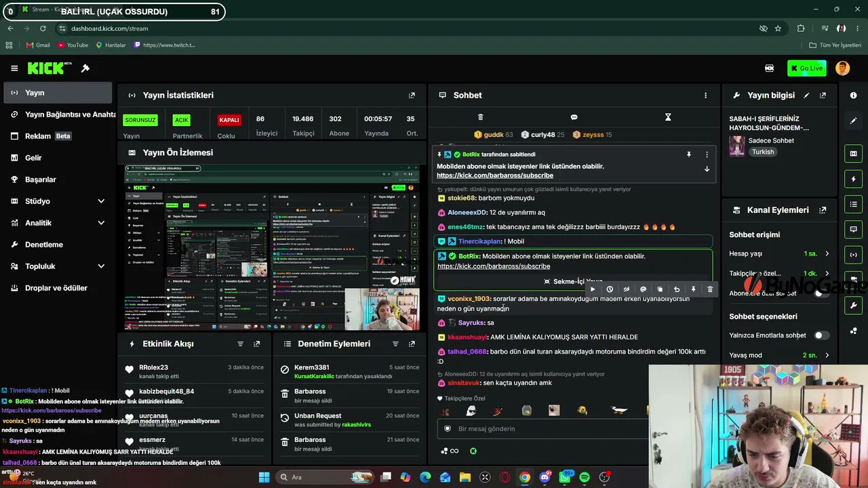Click rakashivirs name in Unban Request entry
The image size is (868, 488).
(356, 425)
